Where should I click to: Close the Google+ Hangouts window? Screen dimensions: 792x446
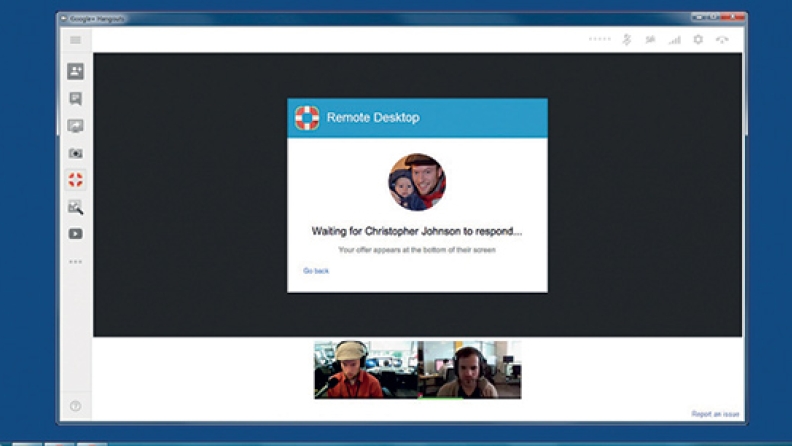pyautogui.click(x=733, y=17)
